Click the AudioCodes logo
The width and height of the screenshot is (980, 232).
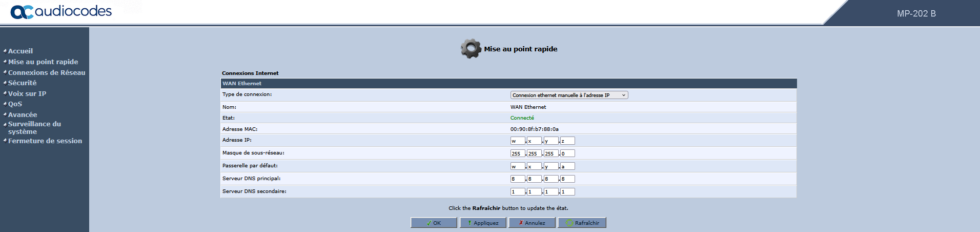[61, 11]
